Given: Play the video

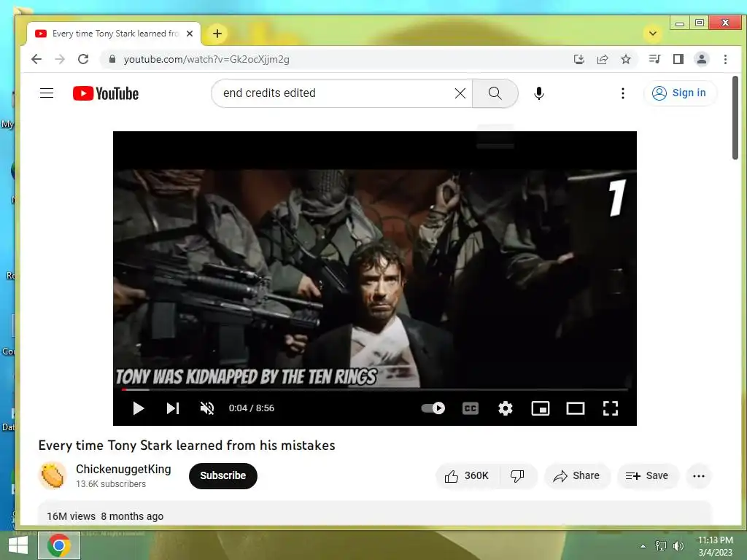Looking at the screenshot, I should pyautogui.click(x=138, y=408).
